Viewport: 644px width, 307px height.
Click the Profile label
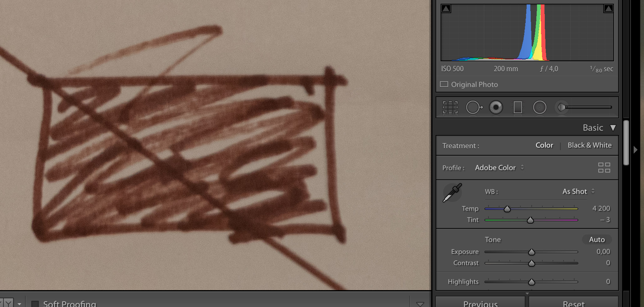[x=453, y=168]
